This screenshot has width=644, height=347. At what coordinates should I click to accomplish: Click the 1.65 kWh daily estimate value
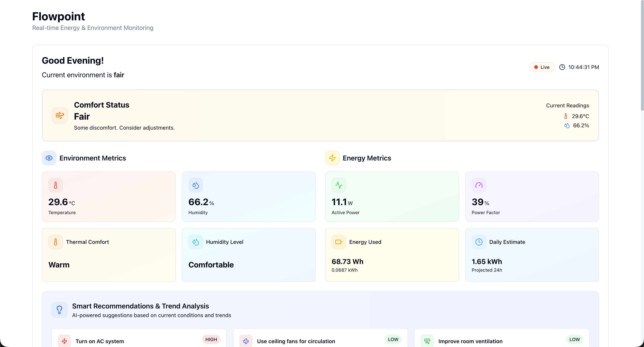pyautogui.click(x=487, y=261)
